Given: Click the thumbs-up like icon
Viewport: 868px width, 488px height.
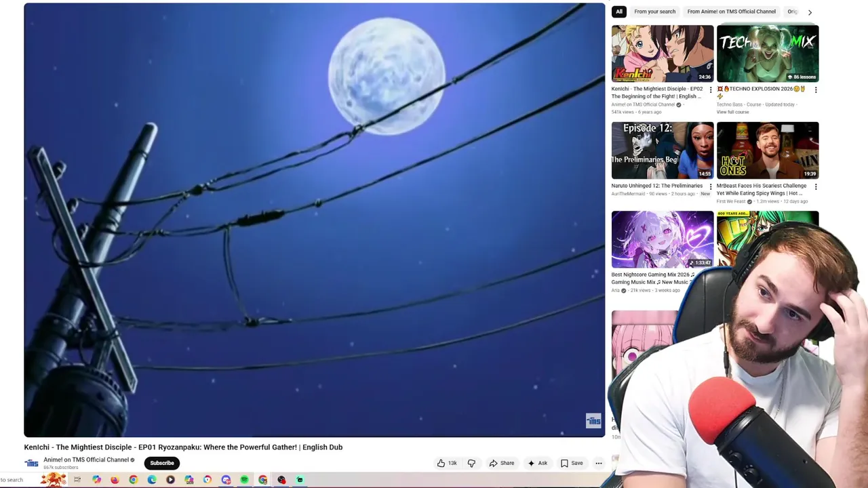Looking at the screenshot, I should [441, 463].
